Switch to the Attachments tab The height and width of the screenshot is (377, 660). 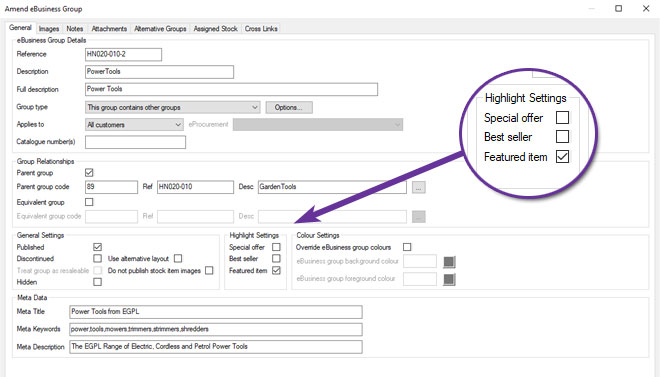coord(109,29)
